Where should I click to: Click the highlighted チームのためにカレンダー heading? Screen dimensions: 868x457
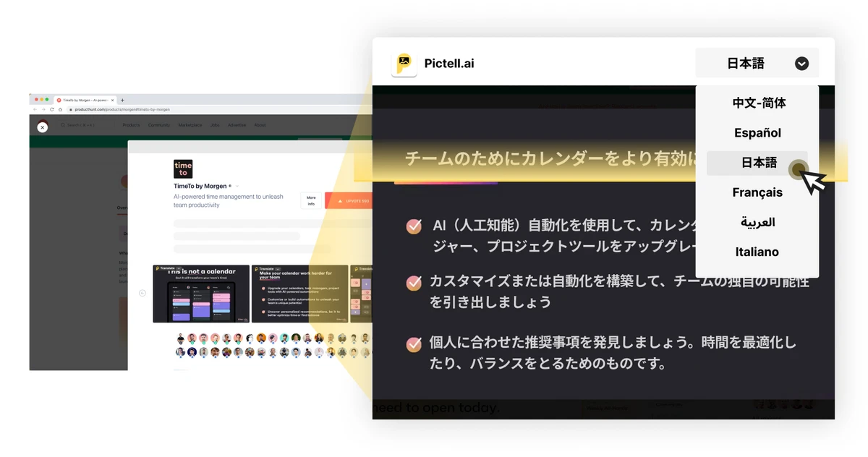[550, 158]
